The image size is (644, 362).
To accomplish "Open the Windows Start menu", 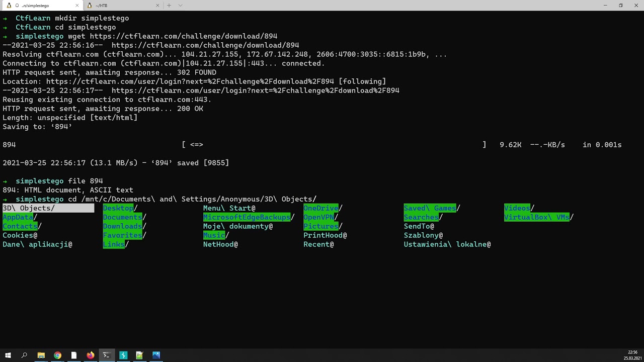I will click(8, 355).
